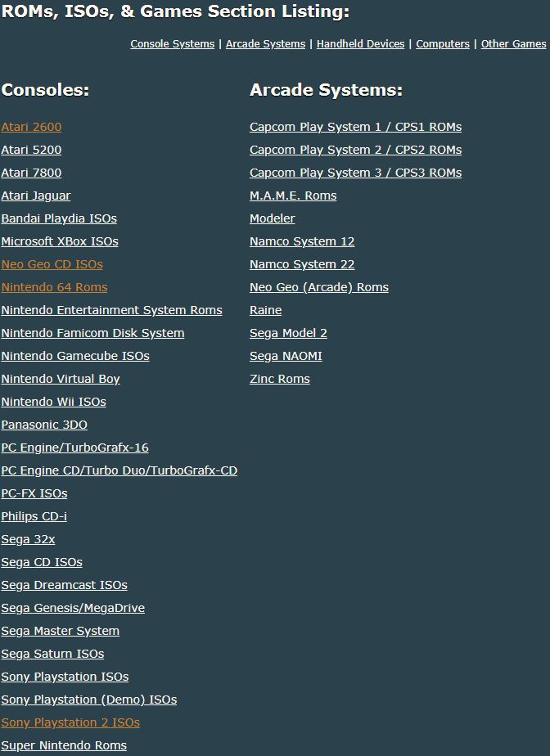This screenshot has width=550, height=756.
Task: Open the Other Games navigation link
Action: [x=513, y=44]
